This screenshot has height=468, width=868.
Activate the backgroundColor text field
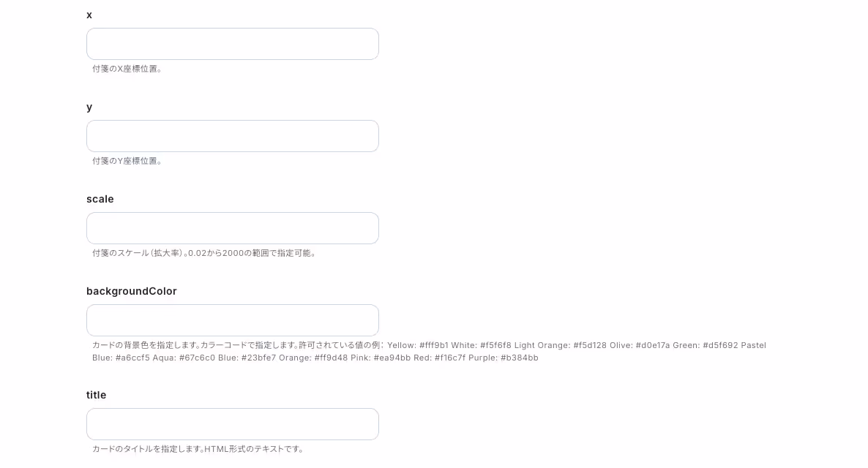(x=233, y=320)
